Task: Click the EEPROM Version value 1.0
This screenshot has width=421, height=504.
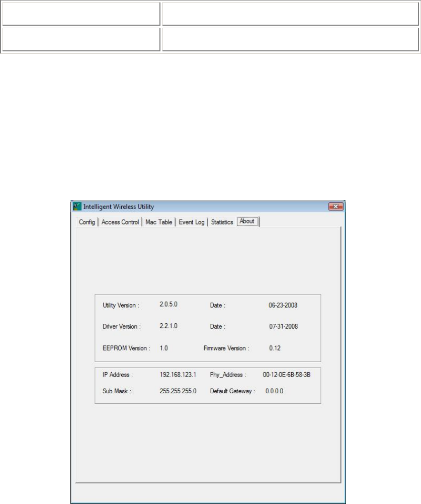Action: (164, 348)
